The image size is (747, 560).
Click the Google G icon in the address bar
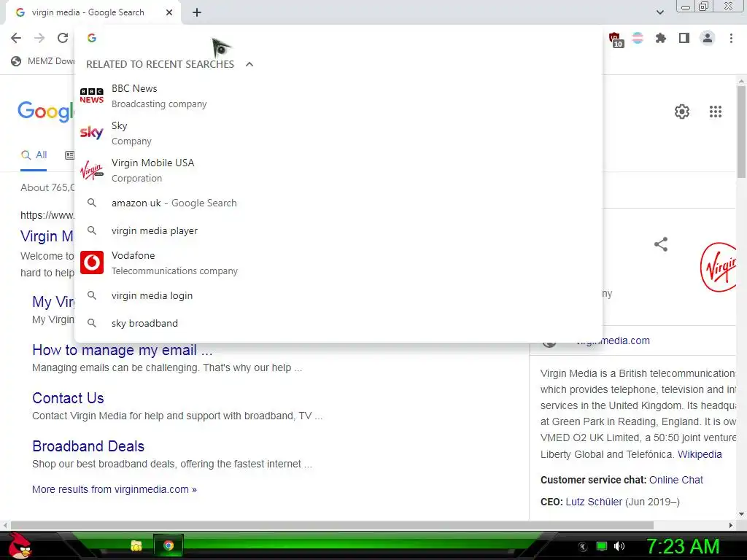[92, 38]
